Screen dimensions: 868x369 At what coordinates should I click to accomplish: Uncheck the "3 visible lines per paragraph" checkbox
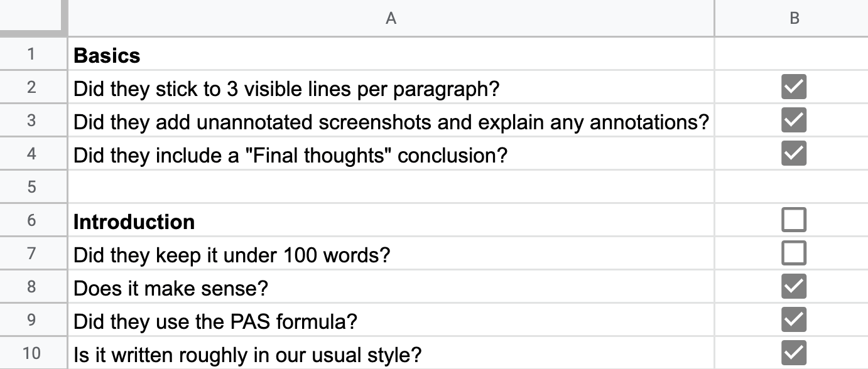[793, 87]
